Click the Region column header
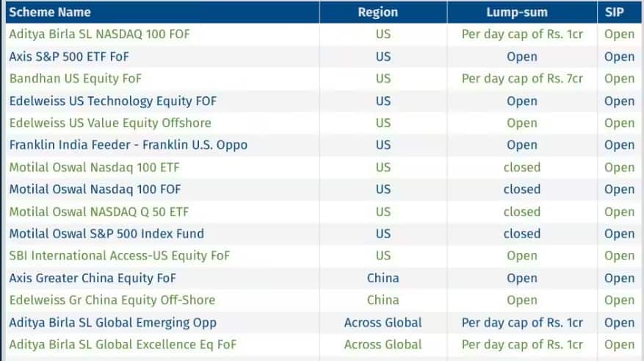 (x=377, y=12)
